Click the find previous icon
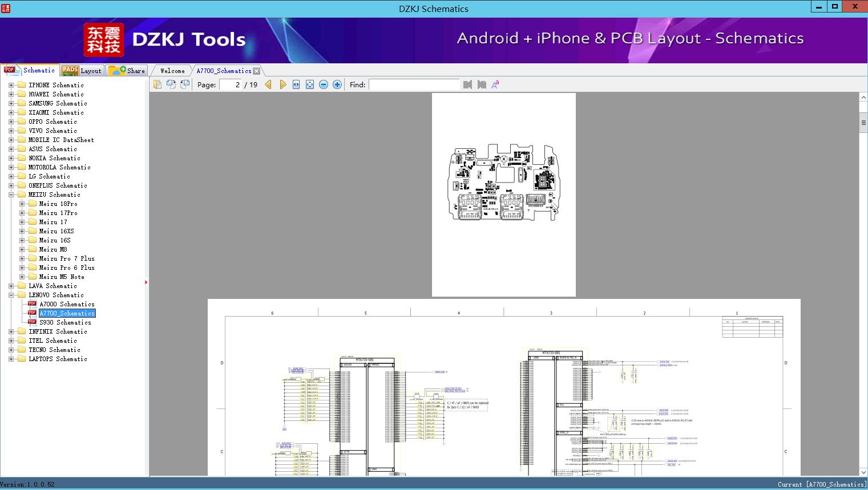The image size is (868, 490). coord(468,84)
